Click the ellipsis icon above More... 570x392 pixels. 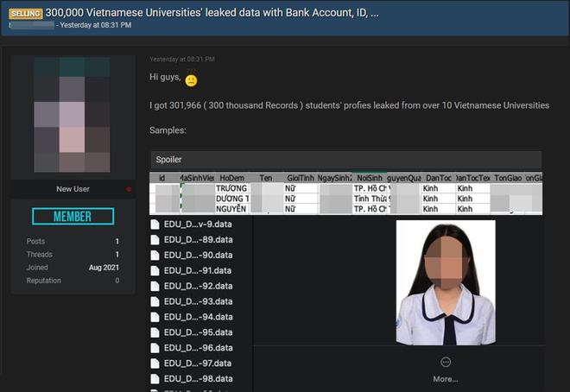tap(446, 363)
